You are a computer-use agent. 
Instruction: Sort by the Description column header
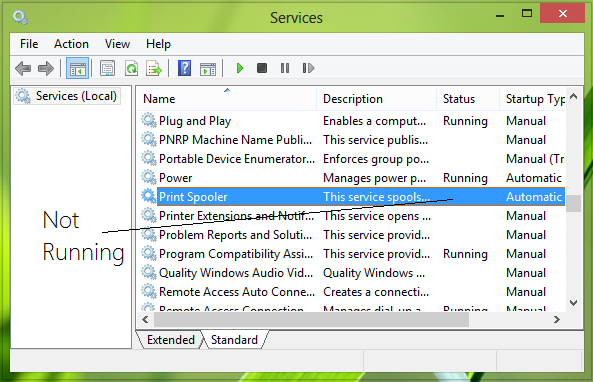[x=377, y=99]
